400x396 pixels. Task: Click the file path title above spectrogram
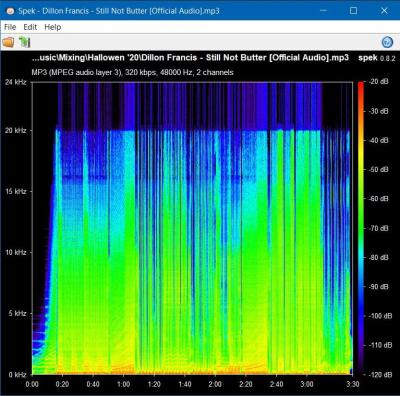pos(190,58)
